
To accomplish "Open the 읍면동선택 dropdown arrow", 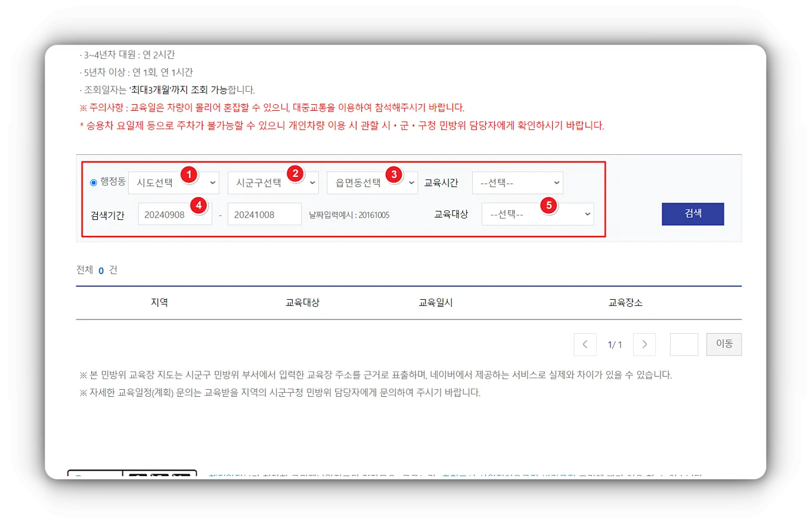I will coord(410,182).
